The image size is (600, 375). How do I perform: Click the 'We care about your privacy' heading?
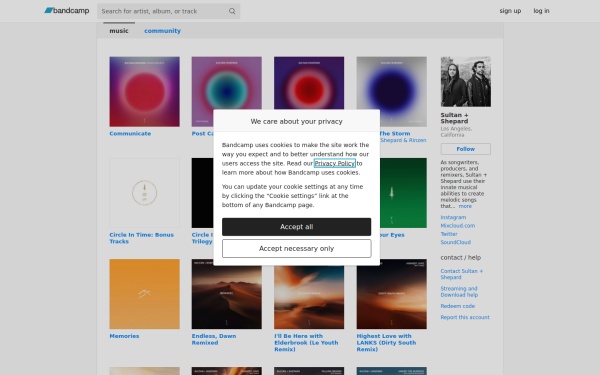[x=297, y=121]
